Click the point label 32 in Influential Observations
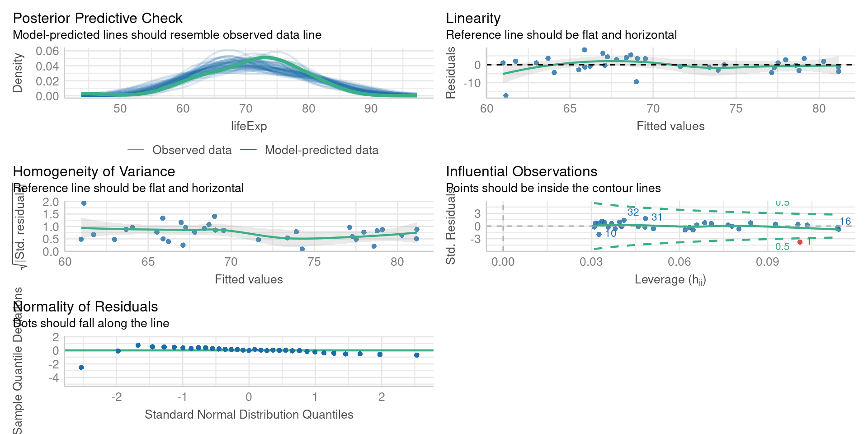Viewport: 868px width, 434px height. [x=633, y=212]
